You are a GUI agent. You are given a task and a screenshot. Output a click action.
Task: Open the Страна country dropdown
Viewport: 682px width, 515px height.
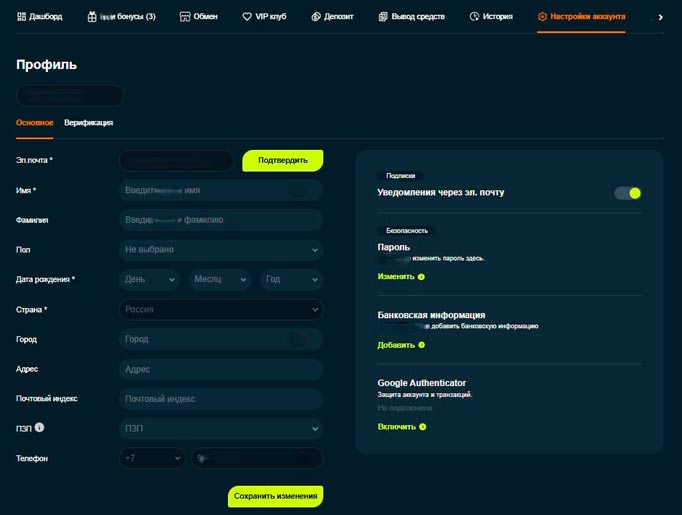pos(220,309)
